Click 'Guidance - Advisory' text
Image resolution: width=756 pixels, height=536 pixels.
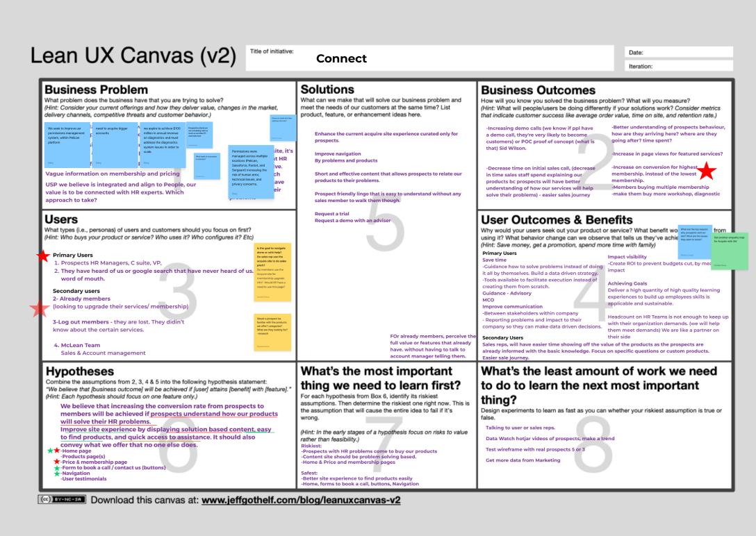click(x=507, y=293)
